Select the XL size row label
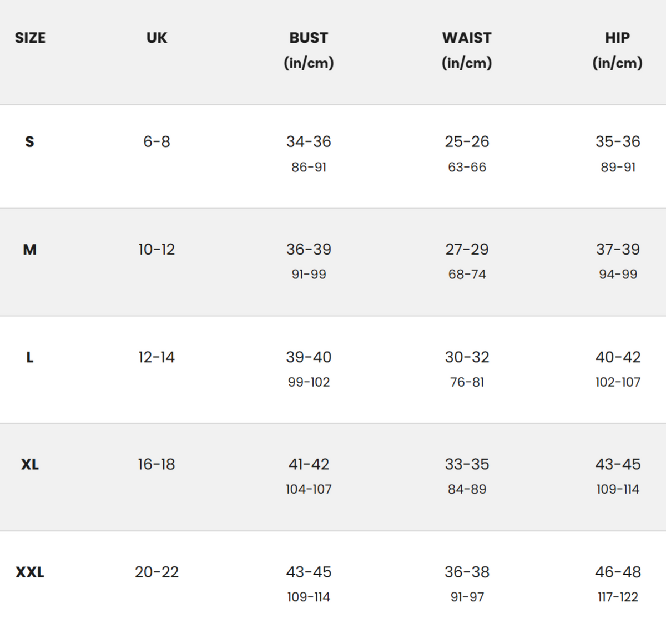The image size is (666, 644). [x=29, y=464]
